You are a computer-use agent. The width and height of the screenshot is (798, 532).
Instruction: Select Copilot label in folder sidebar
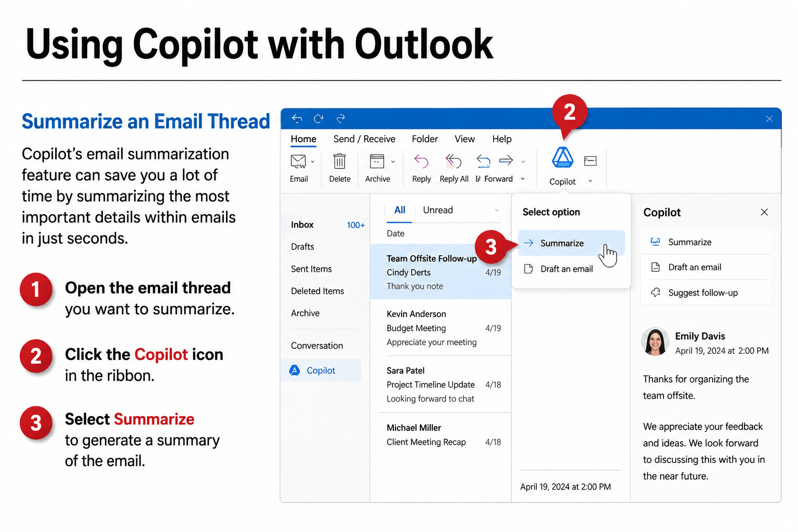click(321, 370)
